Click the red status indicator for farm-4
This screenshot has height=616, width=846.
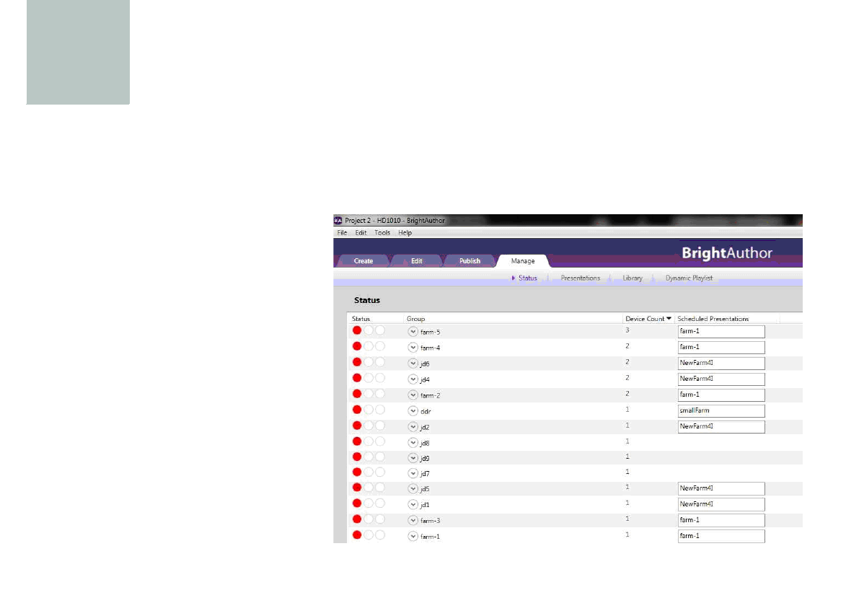357,346
